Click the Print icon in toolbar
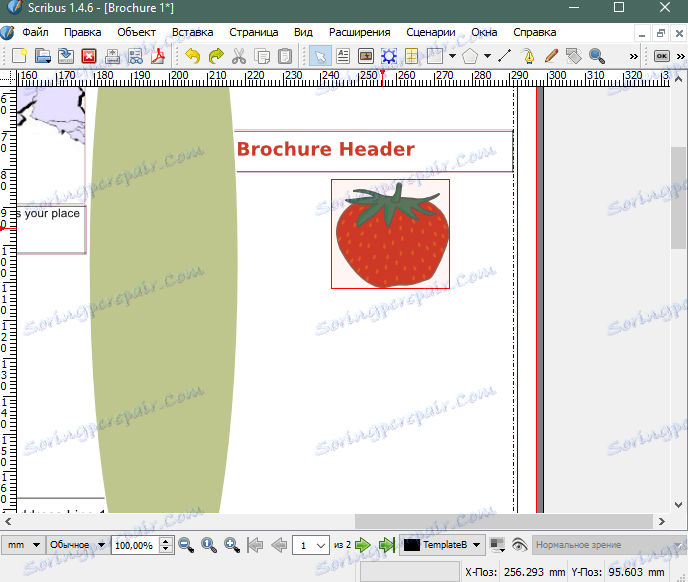Screen dimensions: 688x582 coord(112,56)
